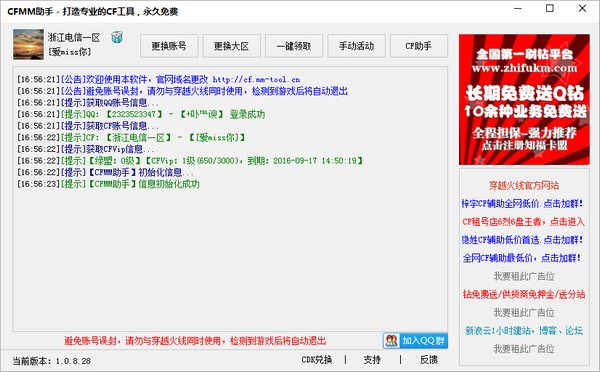Open the CF租号店 red link
This screenshot has width=600, height=372.
(x=523, y=222)
